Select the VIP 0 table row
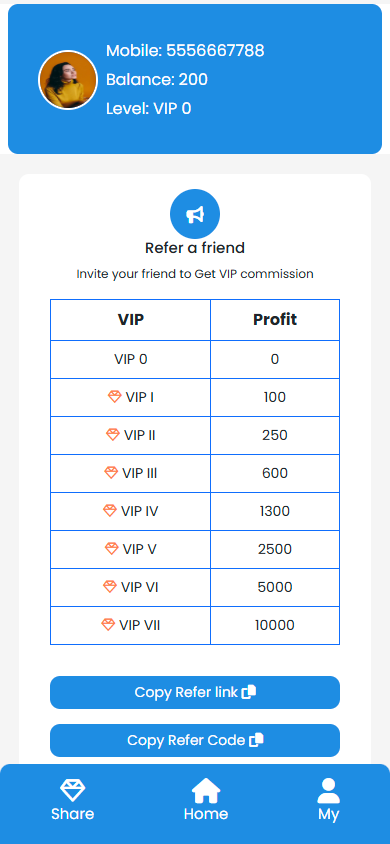The height and width of the screenshot is (844, 390). point(195,360)
